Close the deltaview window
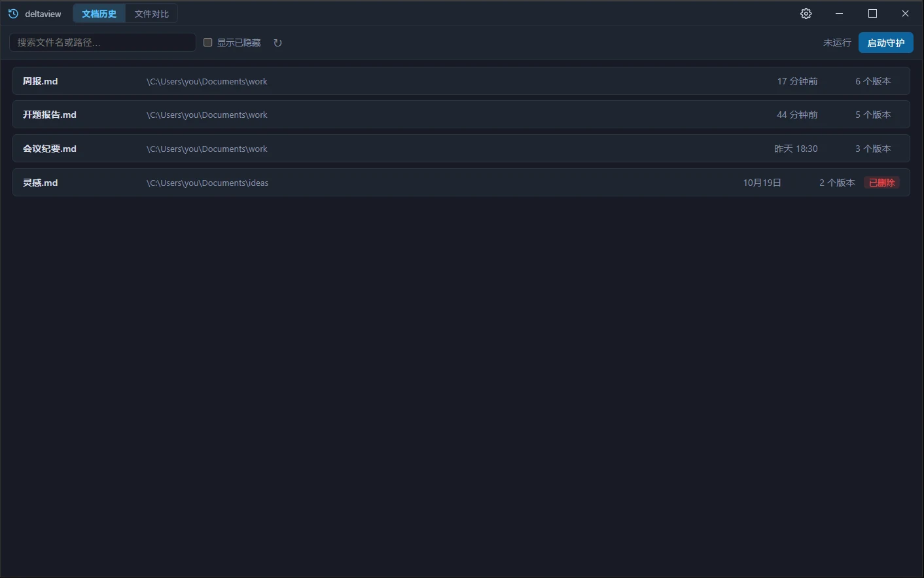The image size is (924, 578). [906, 14]
